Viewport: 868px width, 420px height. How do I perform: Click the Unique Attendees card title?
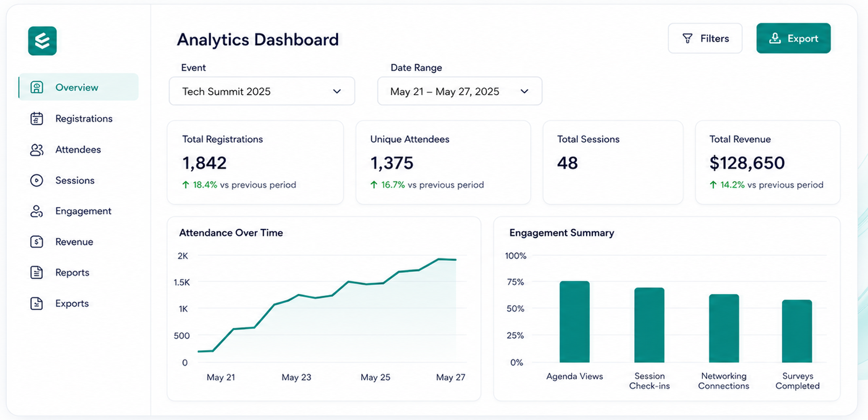point(410,139)
